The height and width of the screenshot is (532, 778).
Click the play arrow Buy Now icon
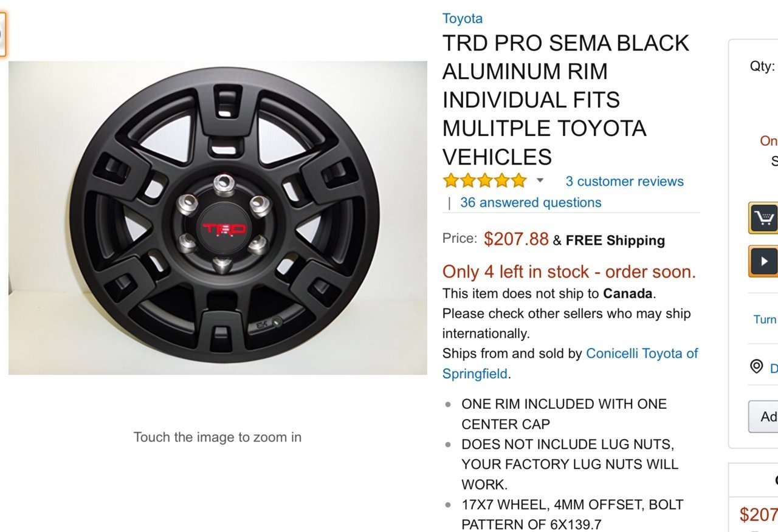[763, 261]
